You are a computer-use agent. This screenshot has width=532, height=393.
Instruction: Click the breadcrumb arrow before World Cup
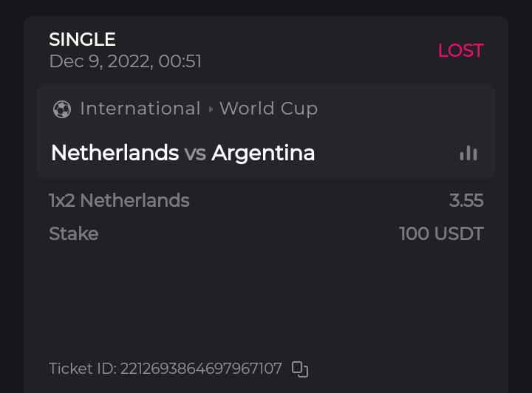pyautogui.click(x=211, y=109)
